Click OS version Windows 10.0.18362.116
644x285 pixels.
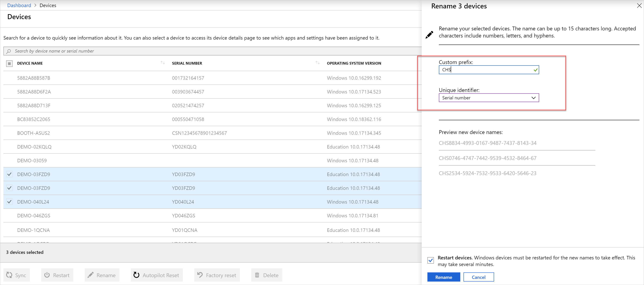click(354, 119)
